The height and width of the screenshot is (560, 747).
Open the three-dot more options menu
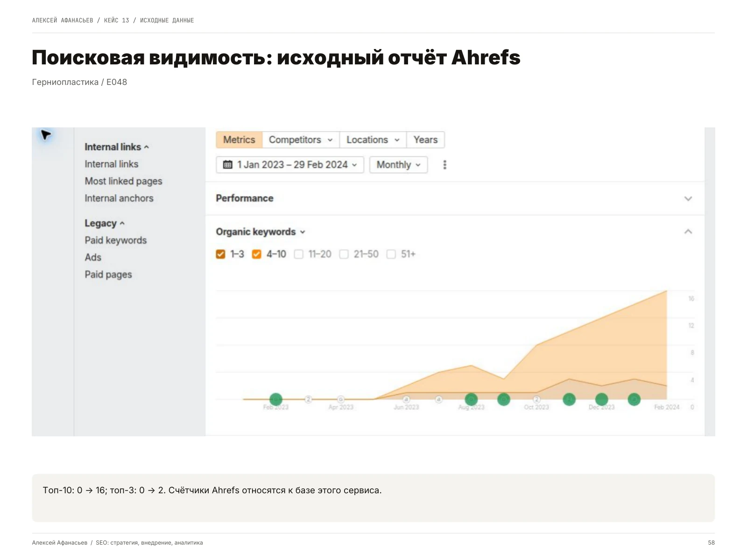click(x=444, y=165)
